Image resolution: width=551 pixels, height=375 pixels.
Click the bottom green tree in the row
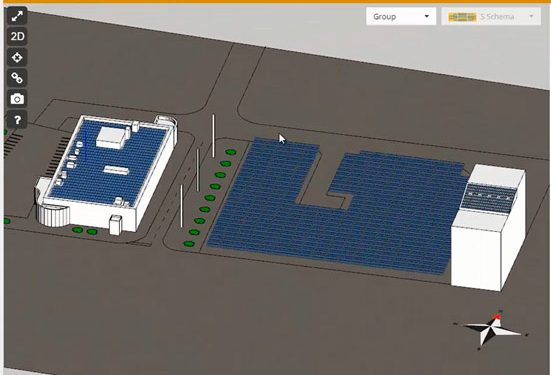tap(189, 244)
